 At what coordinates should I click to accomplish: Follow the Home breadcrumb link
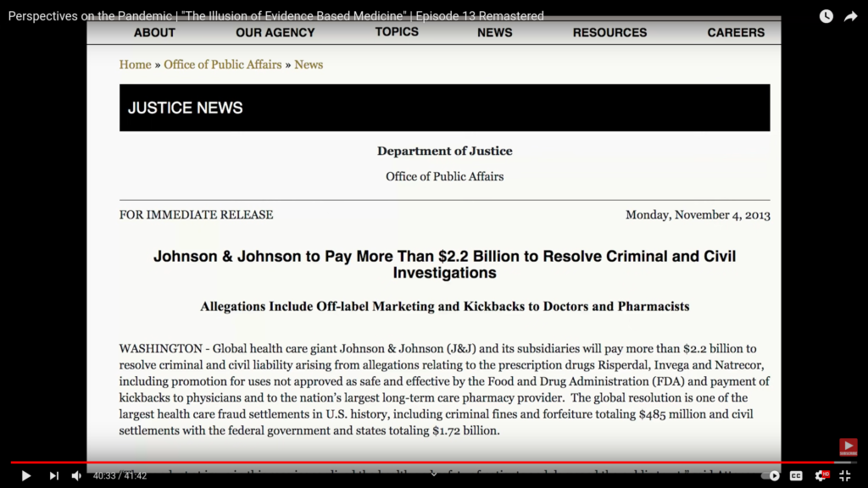pyautogui.click(x=135, y=64)
